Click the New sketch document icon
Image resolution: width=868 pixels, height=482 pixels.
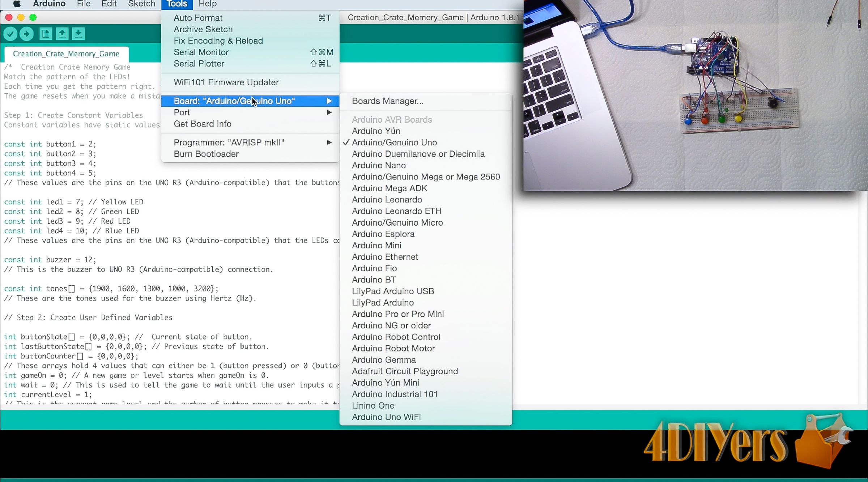46,34
